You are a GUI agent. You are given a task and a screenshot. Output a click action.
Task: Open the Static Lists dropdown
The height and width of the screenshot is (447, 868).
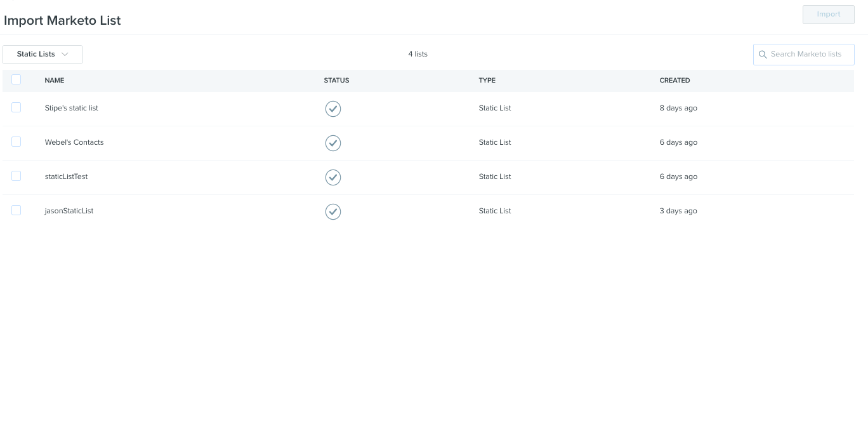(43, 55)
